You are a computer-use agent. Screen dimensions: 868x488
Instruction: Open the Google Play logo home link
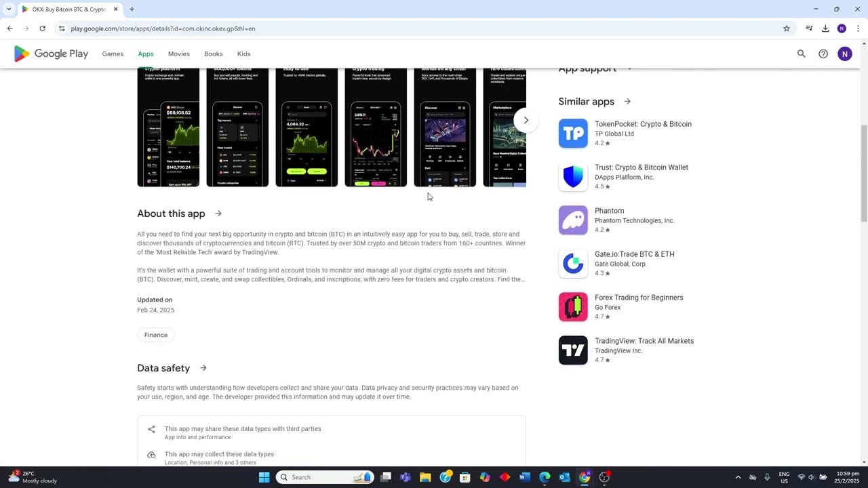[51, 54]
